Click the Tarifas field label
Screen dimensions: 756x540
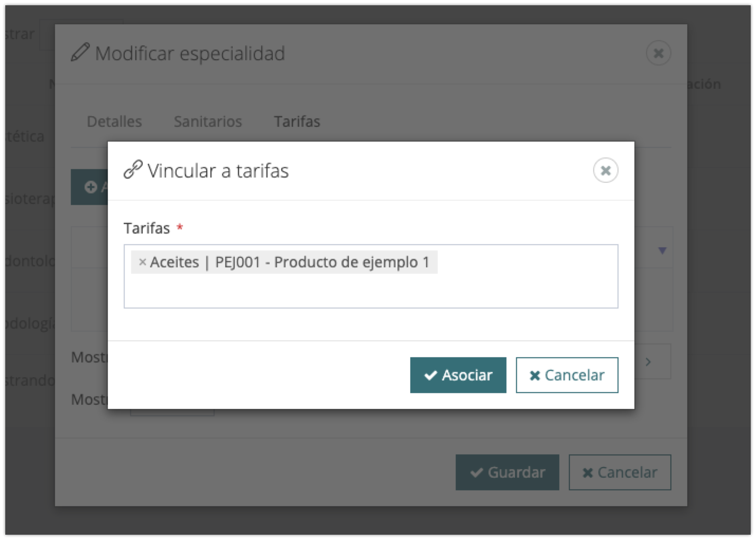pos(147,228)
